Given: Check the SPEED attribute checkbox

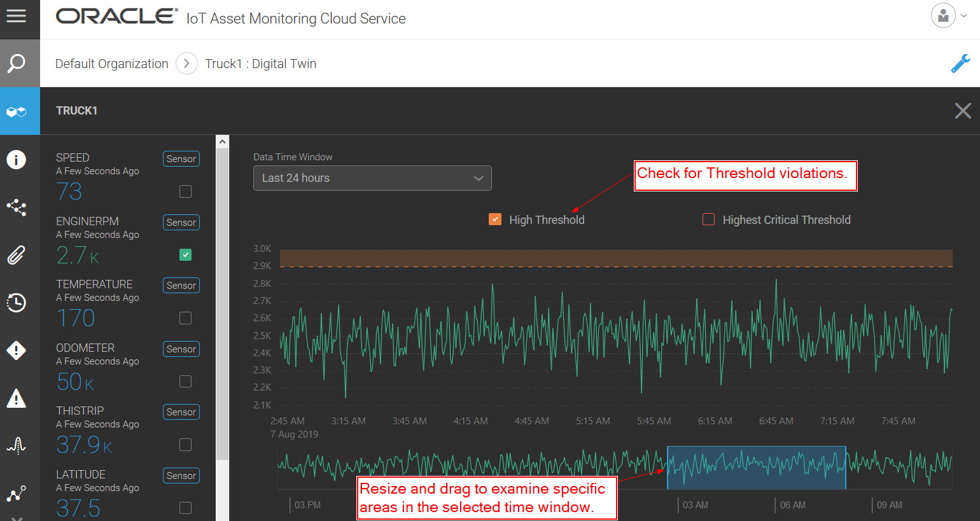Looking at the screenshot, I should (185, 191).
